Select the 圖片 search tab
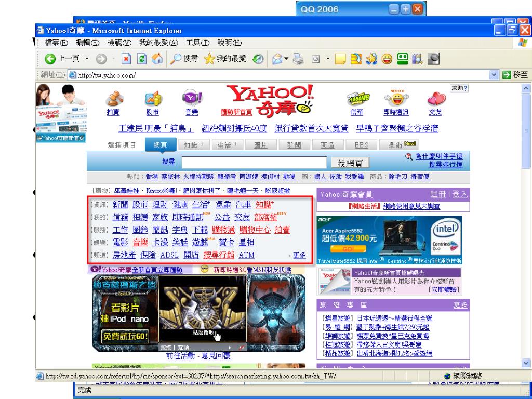The height and width of the screenshot is (399, 532). (x=261, y=145)
